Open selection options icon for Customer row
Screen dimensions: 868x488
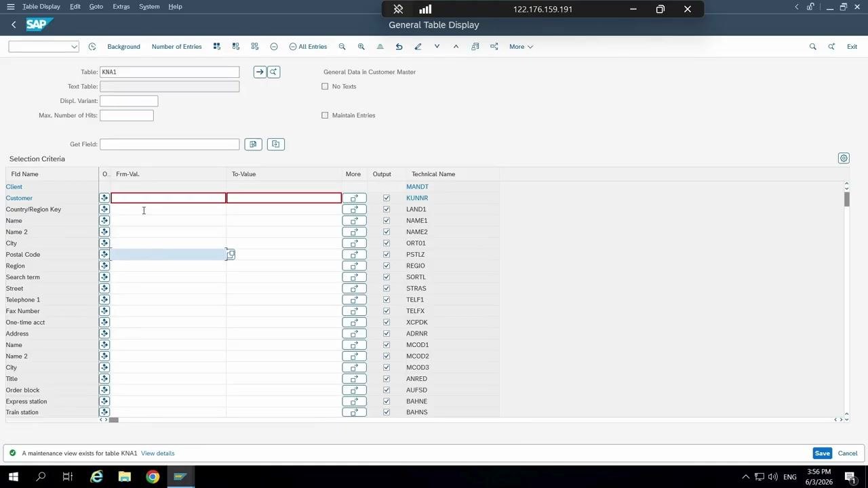click(x=104, y=198)
